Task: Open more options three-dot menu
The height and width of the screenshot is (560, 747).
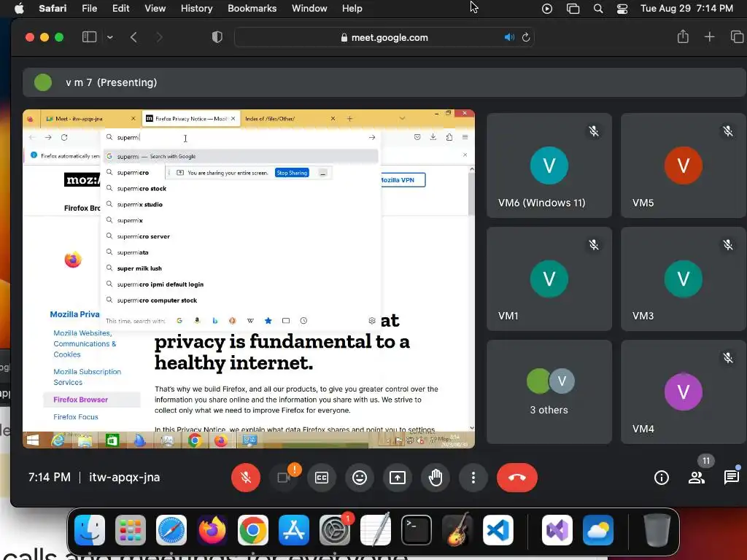Action: 473,477
